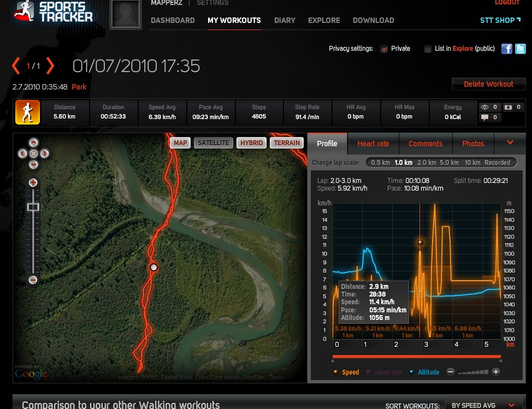Open the STT SHOP link
532x409 pixels.
496,20
